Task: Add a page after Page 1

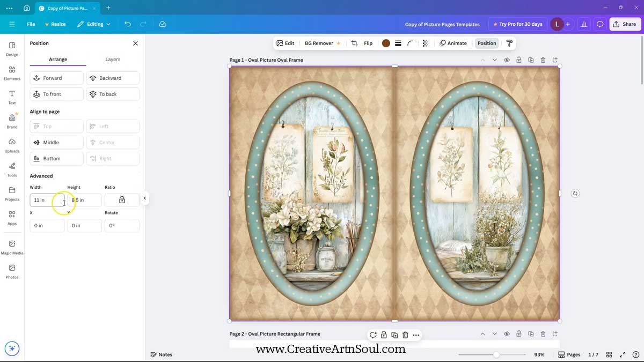Action: coord(555,60)
